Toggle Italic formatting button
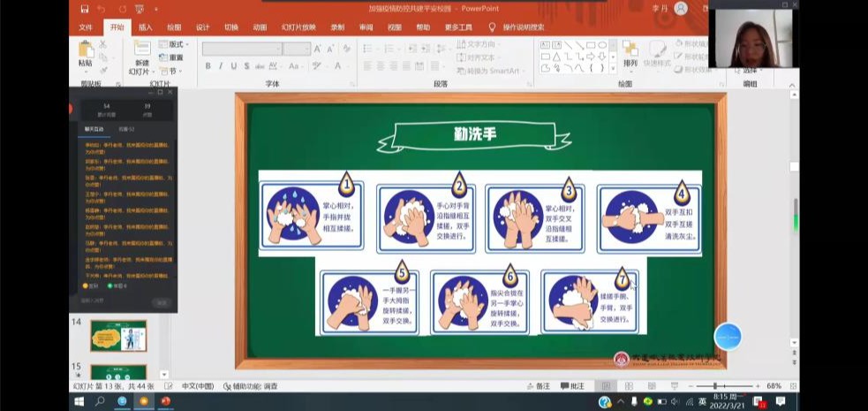 (221, 66)
